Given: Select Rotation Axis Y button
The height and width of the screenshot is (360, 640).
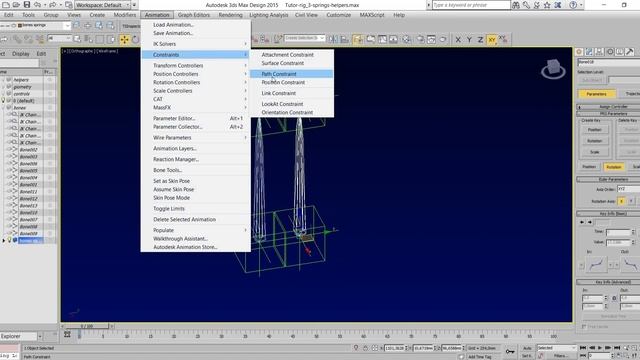Looking at the screenshot, I should pos(631,201).
